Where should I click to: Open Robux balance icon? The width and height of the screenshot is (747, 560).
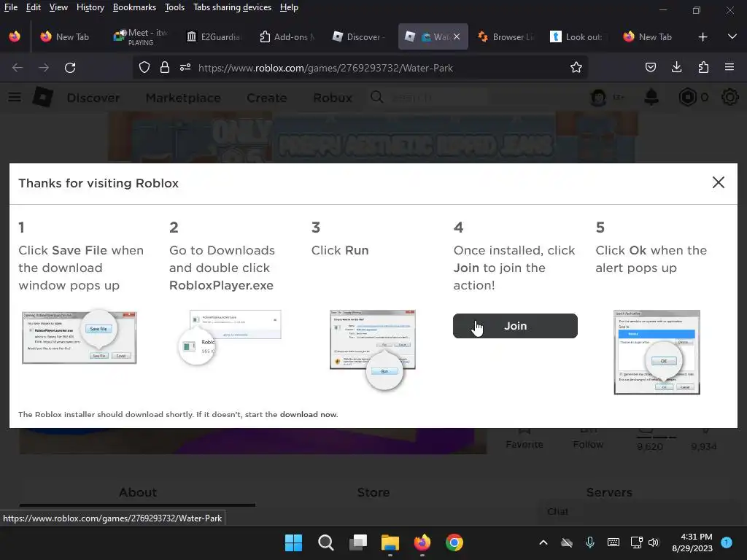[x=687, y=97]
